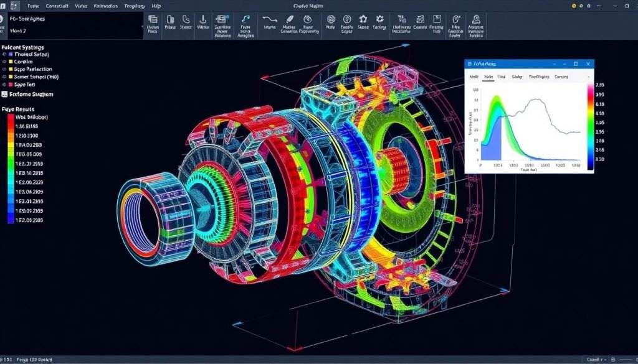Click the rainbow color scale bar in chart window

[590, 125]
